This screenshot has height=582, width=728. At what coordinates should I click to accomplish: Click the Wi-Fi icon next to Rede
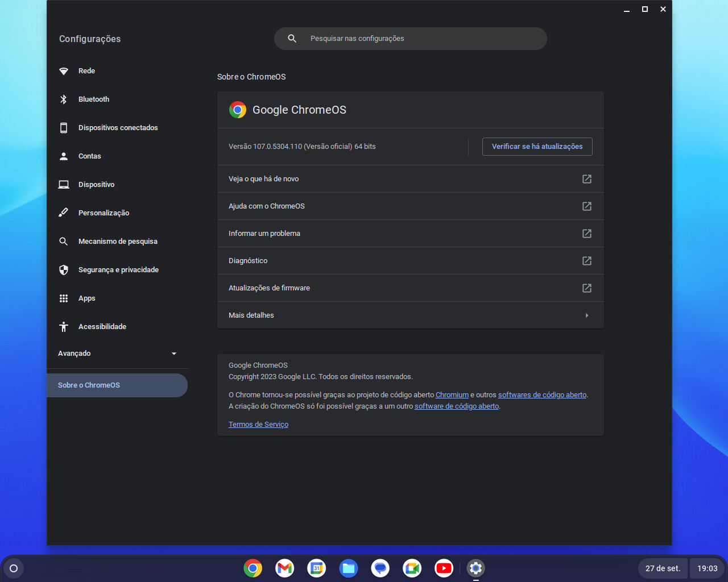click(64, 71)
